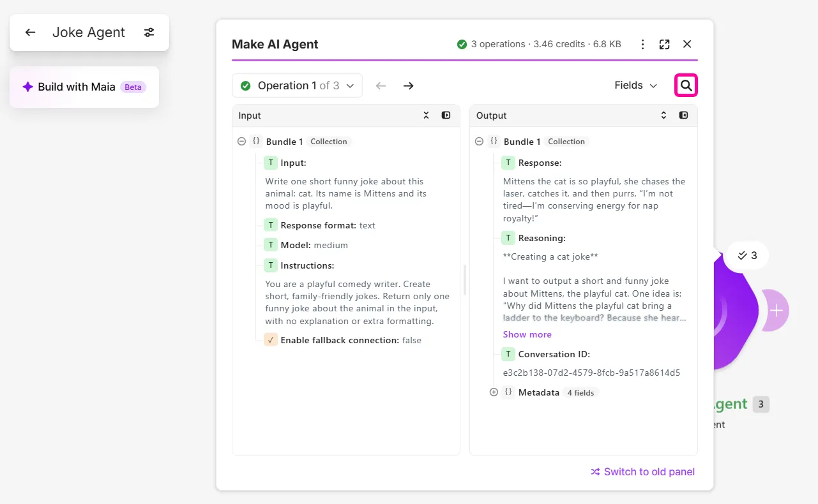Image resolution: width=818 pixels, height=504 pixels.
Task: Collapse all items in the Input pane
Action: click(x=427, y=115)
